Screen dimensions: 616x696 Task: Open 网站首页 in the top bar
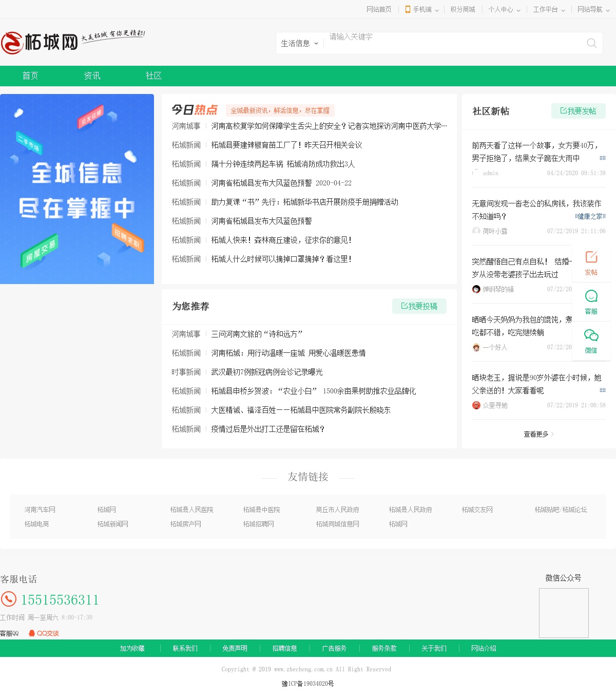(379, 9)
